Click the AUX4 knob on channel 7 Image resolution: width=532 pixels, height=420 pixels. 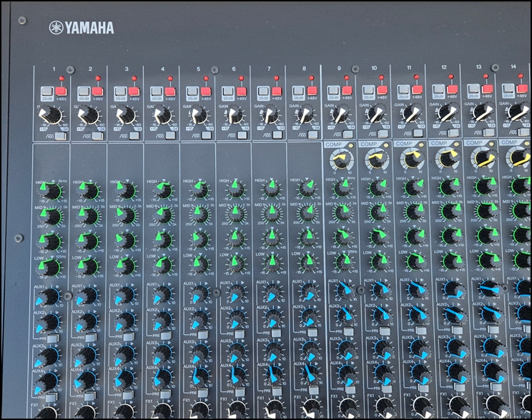click(x=274, y=374)
